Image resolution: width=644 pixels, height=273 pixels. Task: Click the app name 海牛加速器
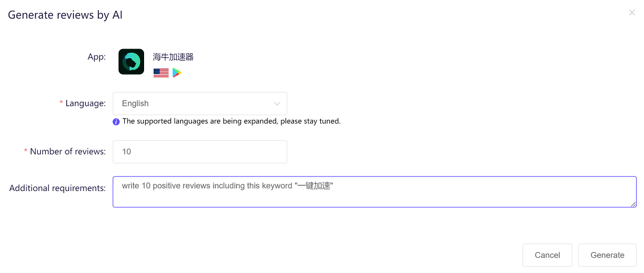click(173, 57)
